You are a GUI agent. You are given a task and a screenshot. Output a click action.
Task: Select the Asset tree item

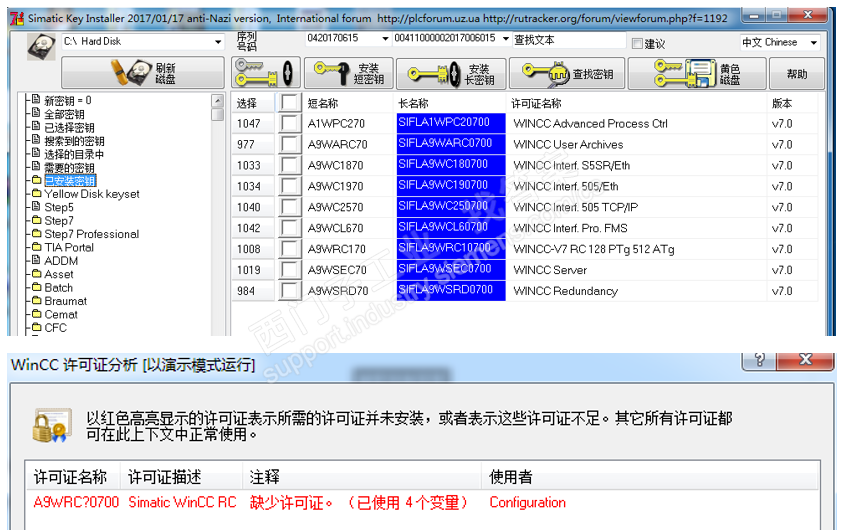(59, 274)
